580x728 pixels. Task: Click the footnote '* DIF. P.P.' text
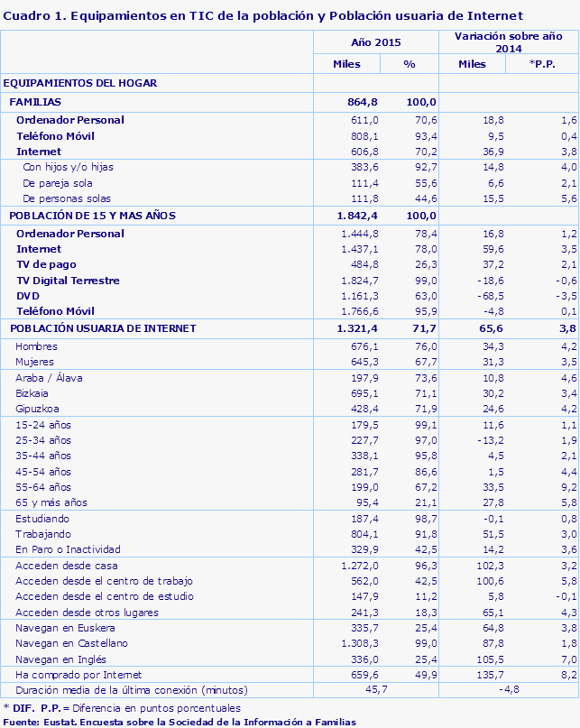click(x=122, y=708)
